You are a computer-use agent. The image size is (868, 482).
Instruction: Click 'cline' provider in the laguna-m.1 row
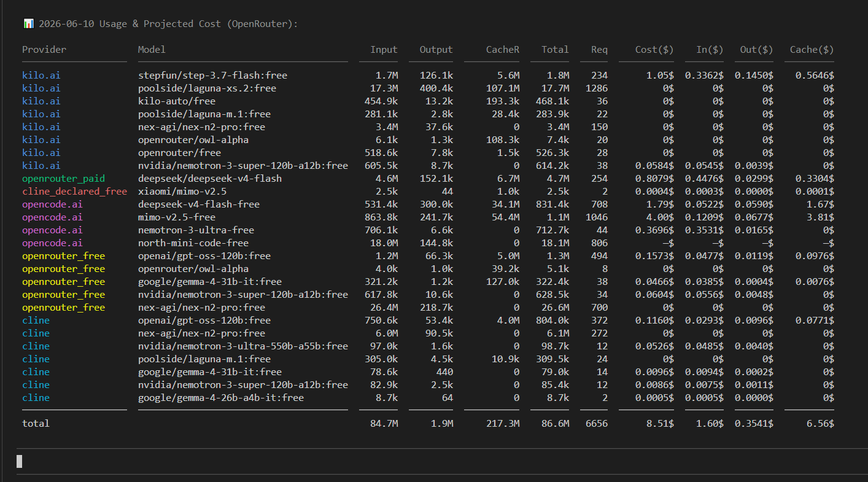click(x=36, y=359)
